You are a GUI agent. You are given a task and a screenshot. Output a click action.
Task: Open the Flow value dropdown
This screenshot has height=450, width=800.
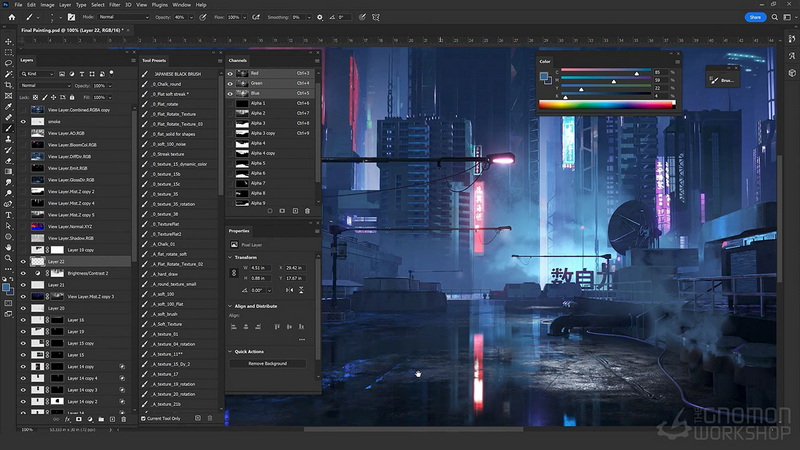(x=245, y=17)
